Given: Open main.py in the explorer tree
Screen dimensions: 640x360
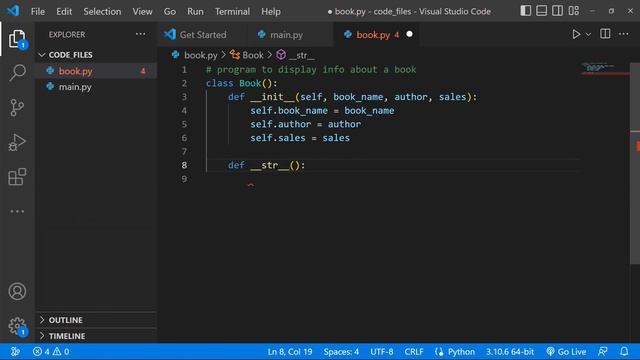Looking at the screenshot, I should click(96, 87).
